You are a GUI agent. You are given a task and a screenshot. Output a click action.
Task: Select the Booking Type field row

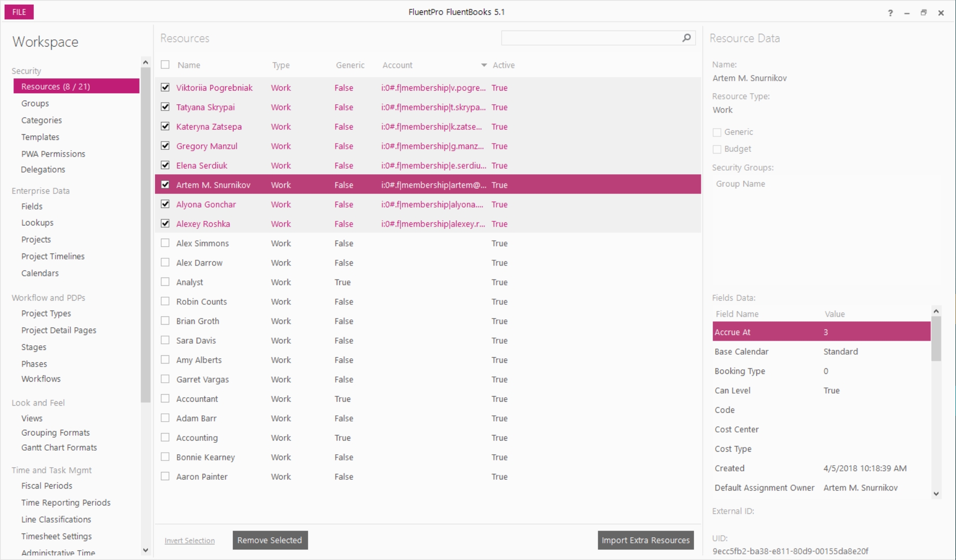coord(822,371)
